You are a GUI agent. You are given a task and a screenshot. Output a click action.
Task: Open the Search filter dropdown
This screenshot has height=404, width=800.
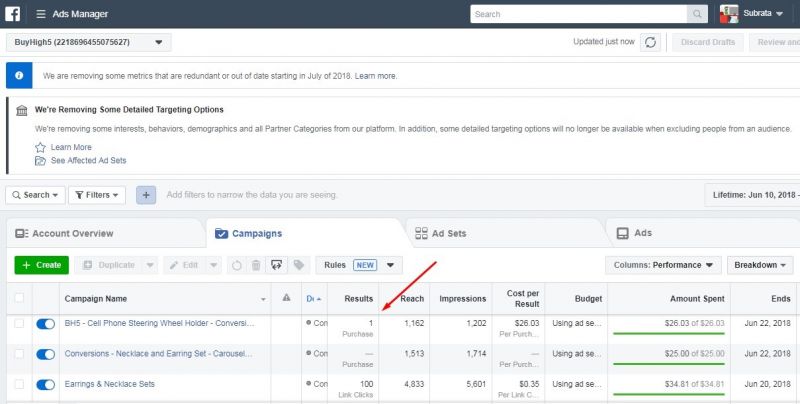click(x=36, y=195)
